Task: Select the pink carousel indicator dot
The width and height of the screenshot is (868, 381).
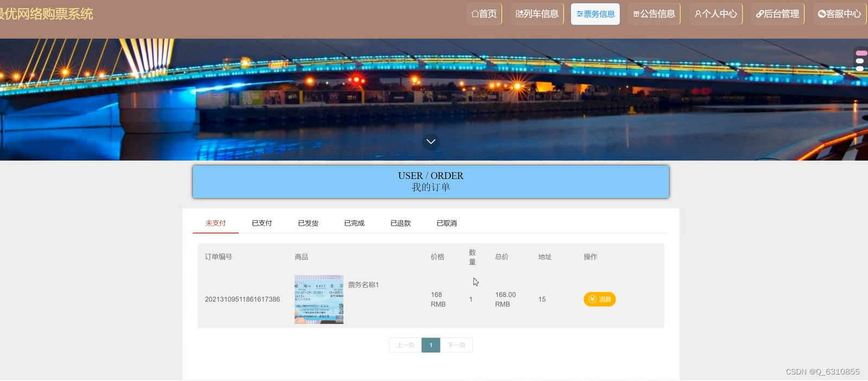Action: (x=861, y=53)
